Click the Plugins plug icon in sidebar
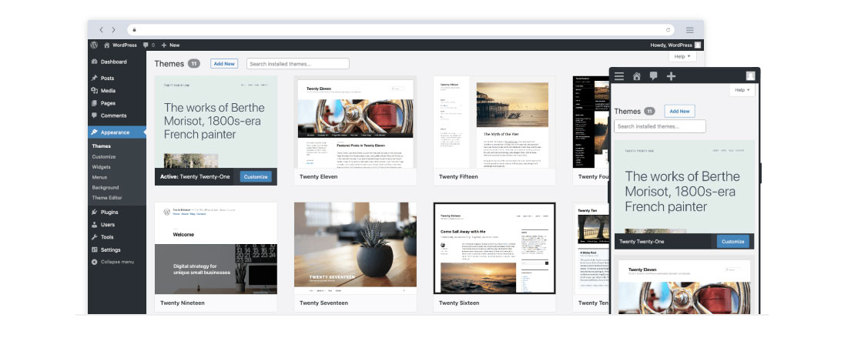Image resolution: width=868 pixels, height=348 pixels. (95, 212)
